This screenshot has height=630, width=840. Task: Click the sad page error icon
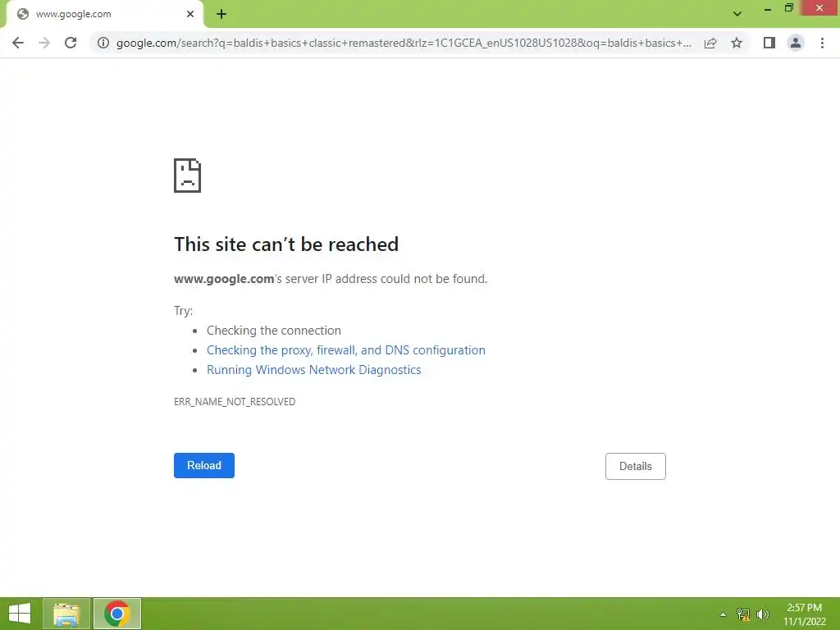[188, 176]
